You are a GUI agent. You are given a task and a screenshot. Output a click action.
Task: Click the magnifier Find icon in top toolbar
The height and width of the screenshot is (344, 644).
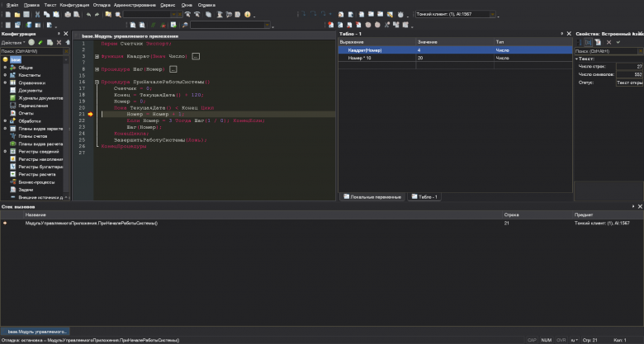[x=118, y=14]
